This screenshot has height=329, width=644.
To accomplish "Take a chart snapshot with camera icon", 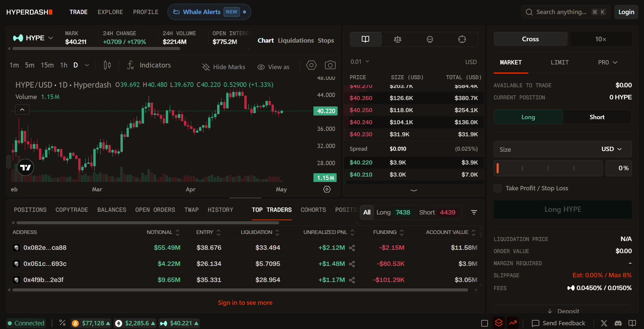I will [x=330, y=65].
